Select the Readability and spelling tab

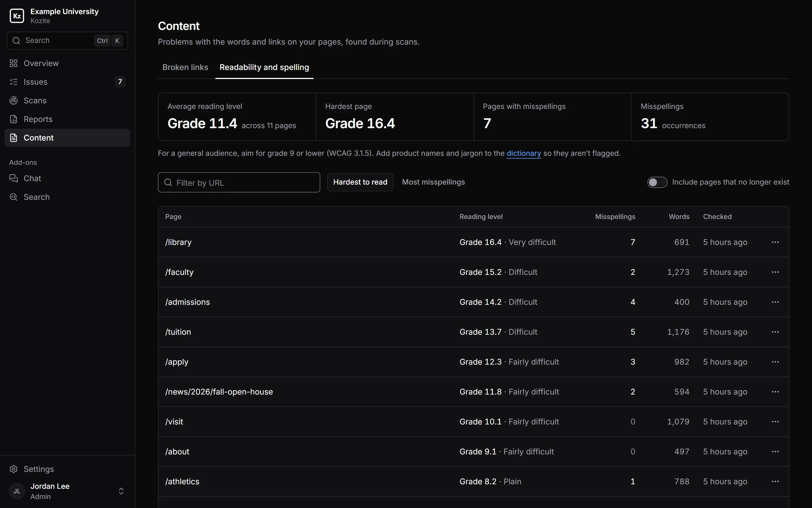point(264,67)
